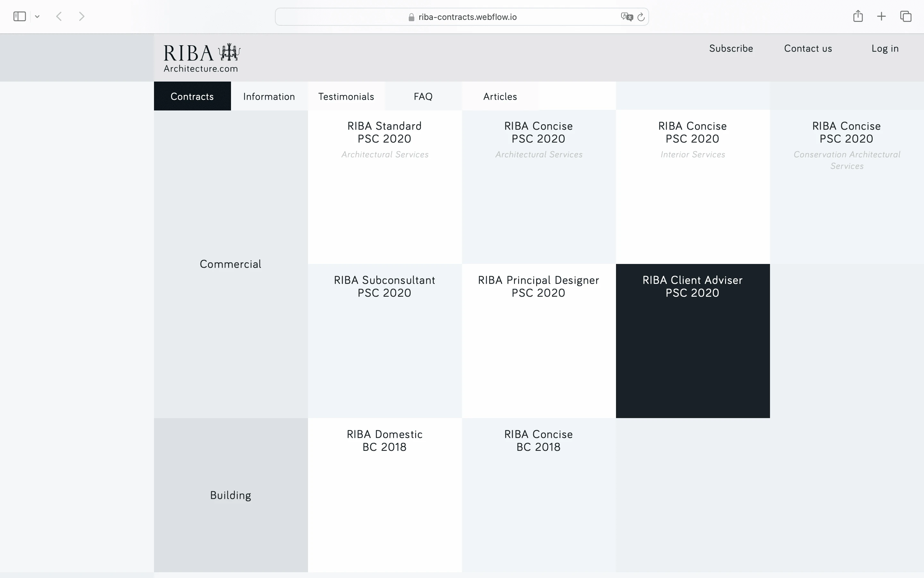
Task: Toggle the Safari sidebar icon
Action: (20, 16)
